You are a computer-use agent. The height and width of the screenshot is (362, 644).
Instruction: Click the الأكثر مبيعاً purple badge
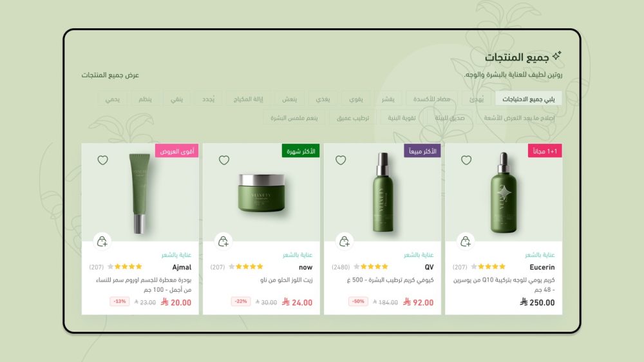coord(422,151)
